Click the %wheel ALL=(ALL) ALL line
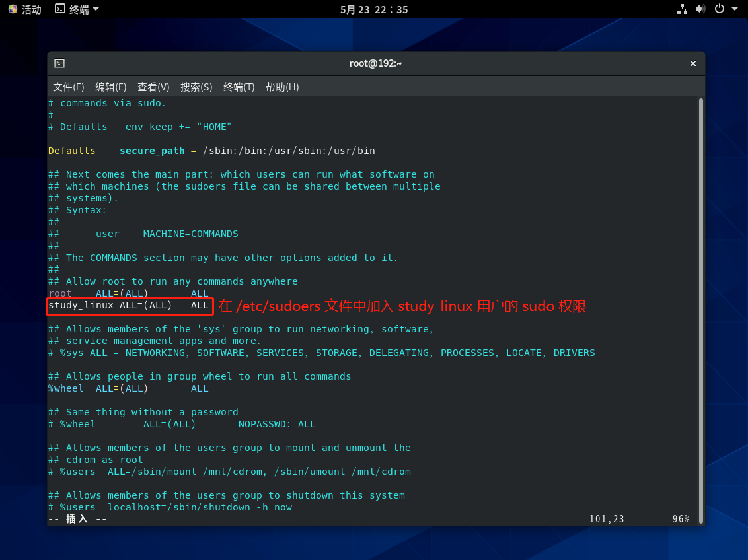The image size is (748, 560). [128, 389]
